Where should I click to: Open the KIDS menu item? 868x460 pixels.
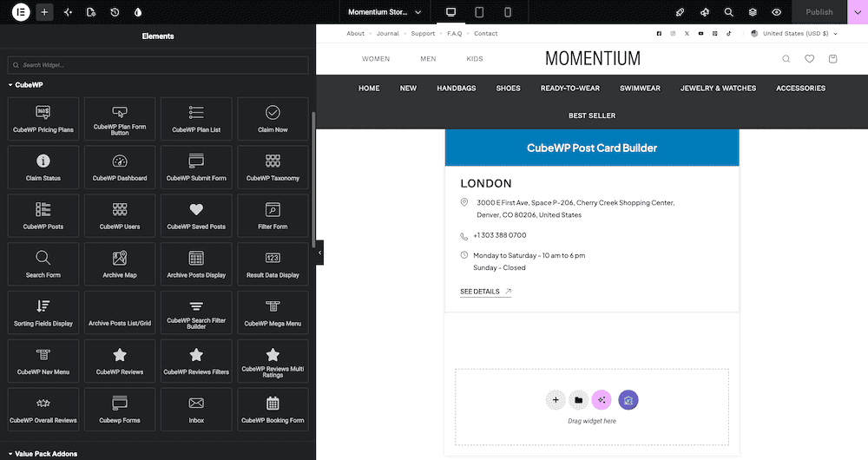click(475, 59)
